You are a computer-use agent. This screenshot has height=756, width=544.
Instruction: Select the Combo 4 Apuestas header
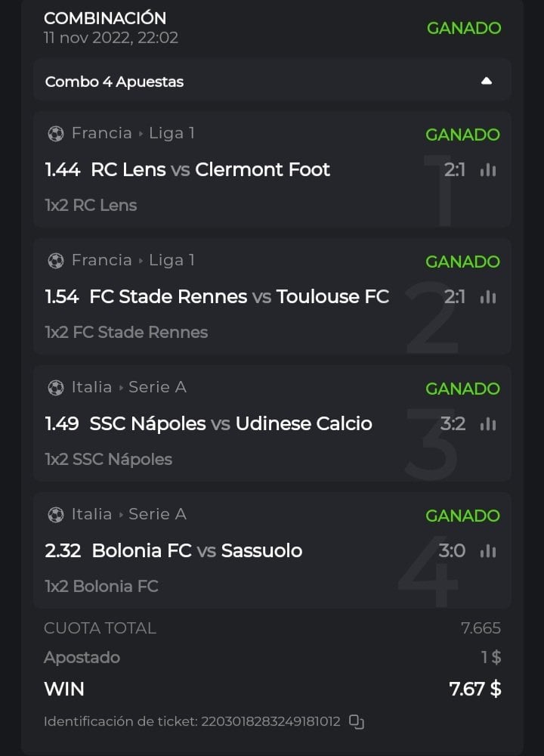pos(115,82)
